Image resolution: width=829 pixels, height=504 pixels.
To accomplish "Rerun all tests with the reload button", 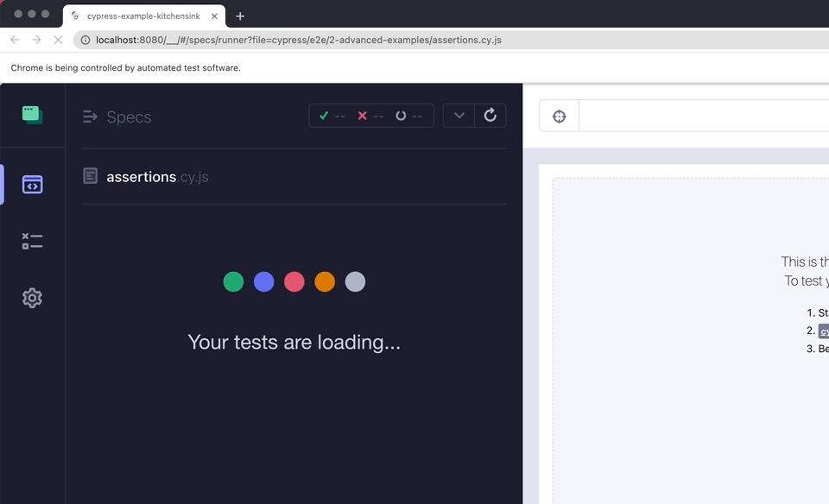I will [490, 116].
